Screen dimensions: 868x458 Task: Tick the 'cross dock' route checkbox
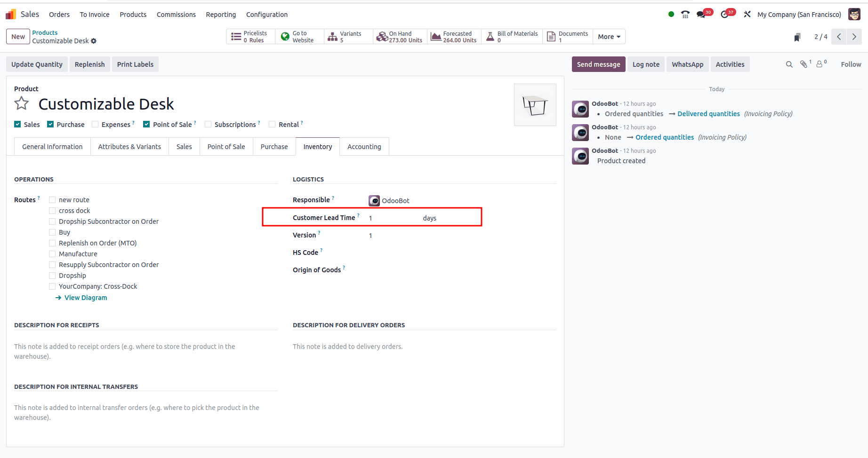click(x=52, y=211)
